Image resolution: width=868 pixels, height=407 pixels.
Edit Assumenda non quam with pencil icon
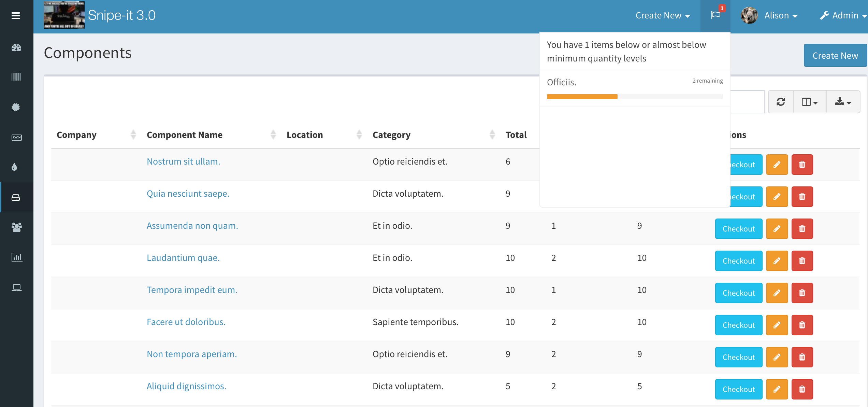pyautogui.click(x=777, y=229)
